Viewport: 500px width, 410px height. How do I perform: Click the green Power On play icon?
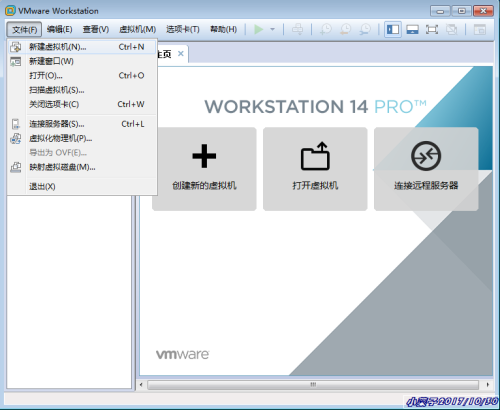tap(258, 29)
